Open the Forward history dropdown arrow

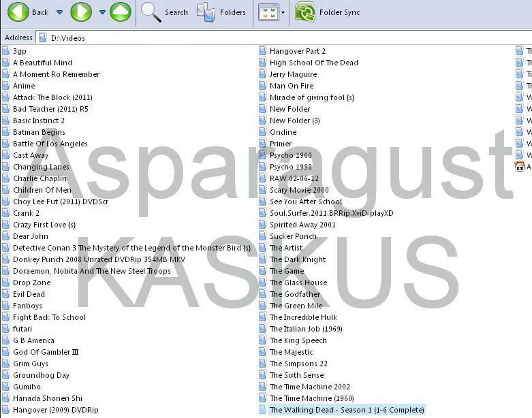point(102,12)
